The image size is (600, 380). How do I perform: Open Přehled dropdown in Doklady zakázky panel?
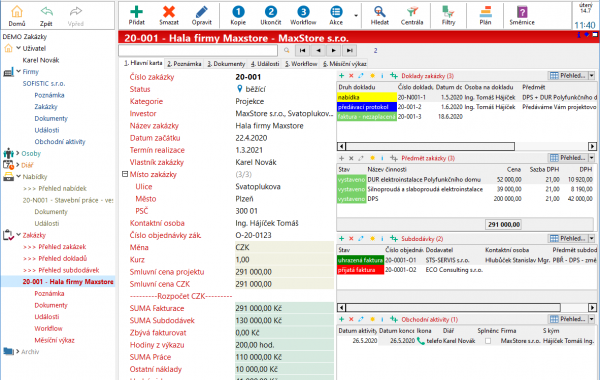click(x=592, y=76)
